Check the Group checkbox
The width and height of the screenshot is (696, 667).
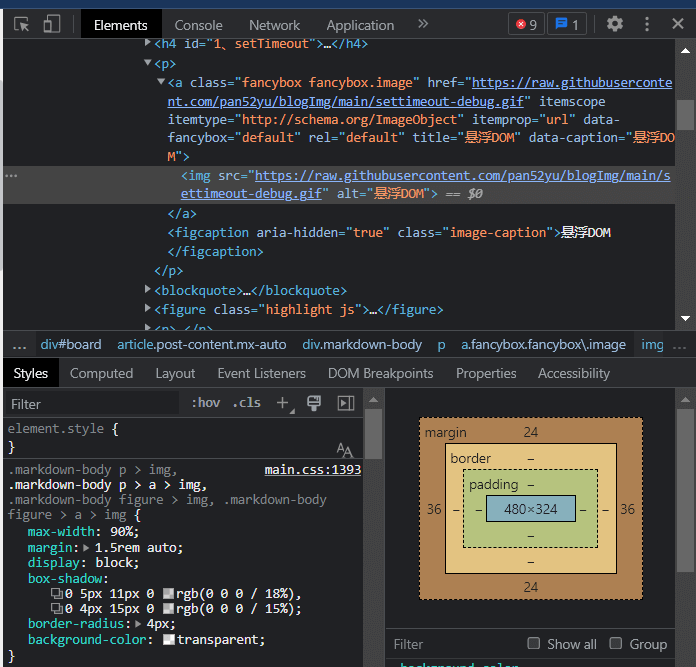616,643
